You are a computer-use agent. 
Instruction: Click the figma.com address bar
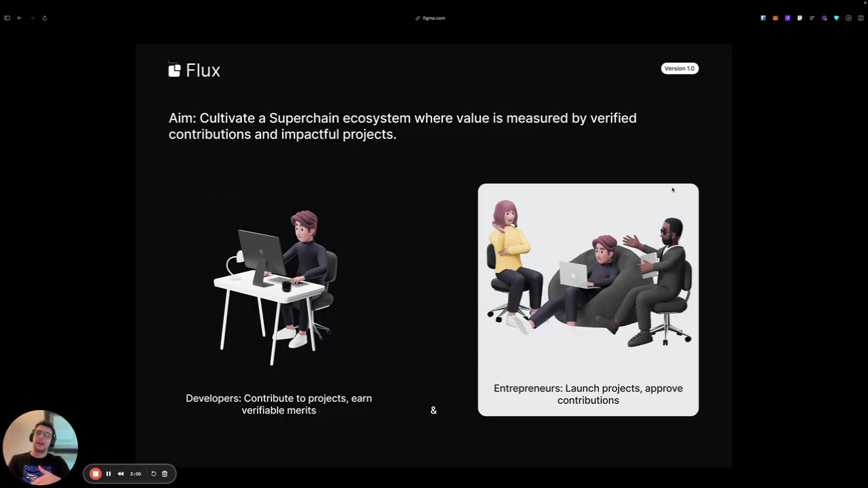(x=431, y=18)
